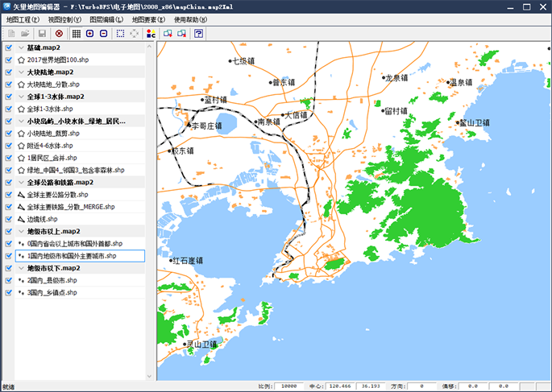
Task: Collapse the 全球公路和铁路.map2 group
Action: [20, 182]
